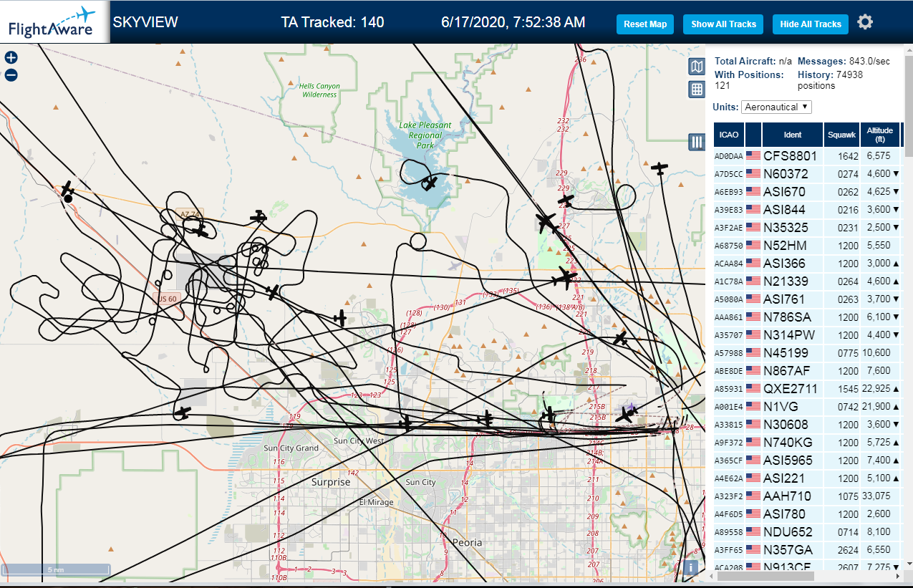This screenshot has width=913, height=588.
Task: Zoom out on the map
Action: 11,75
